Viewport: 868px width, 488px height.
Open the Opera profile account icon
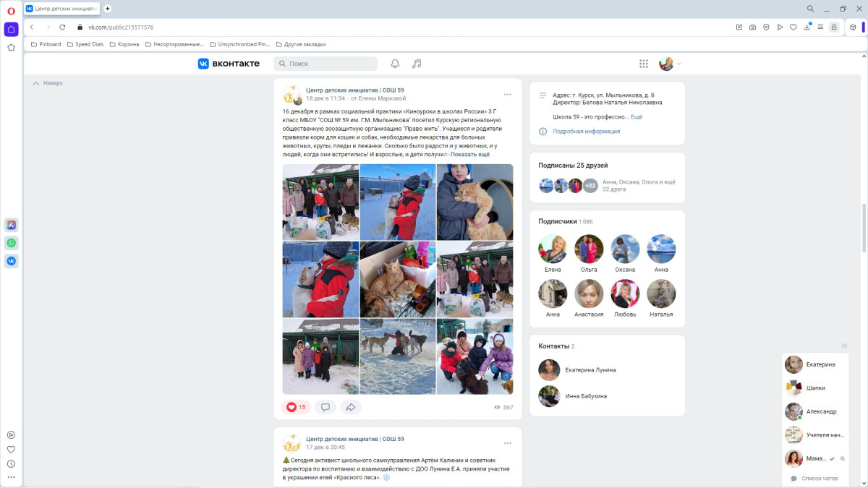tap(834, 27)
